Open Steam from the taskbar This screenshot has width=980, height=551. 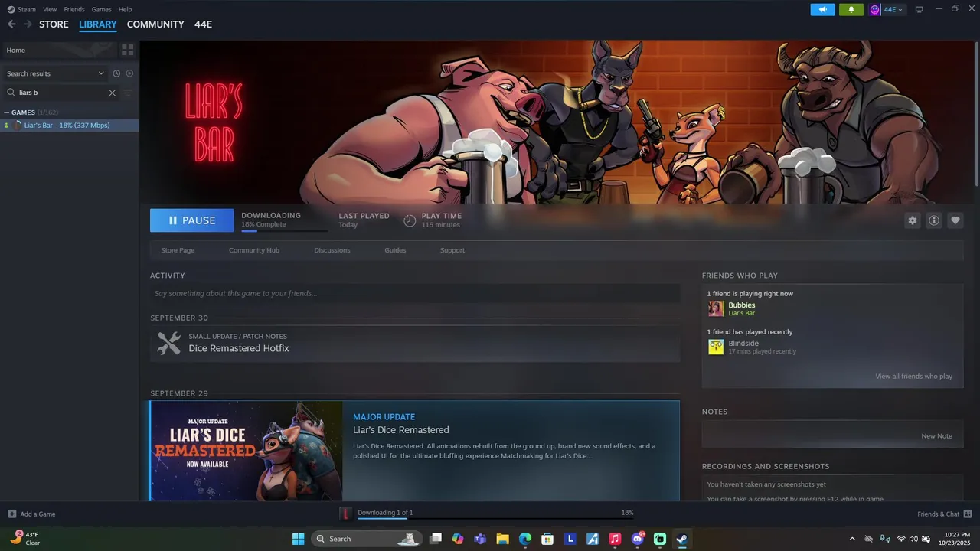681,539
